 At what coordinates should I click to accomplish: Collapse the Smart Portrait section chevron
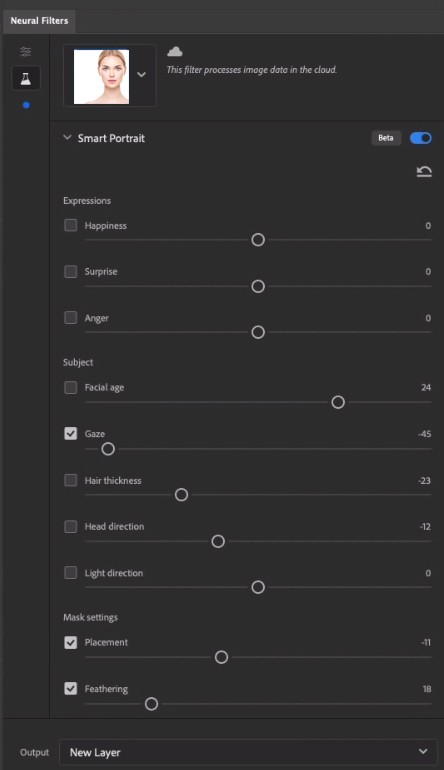click(67, 138)
